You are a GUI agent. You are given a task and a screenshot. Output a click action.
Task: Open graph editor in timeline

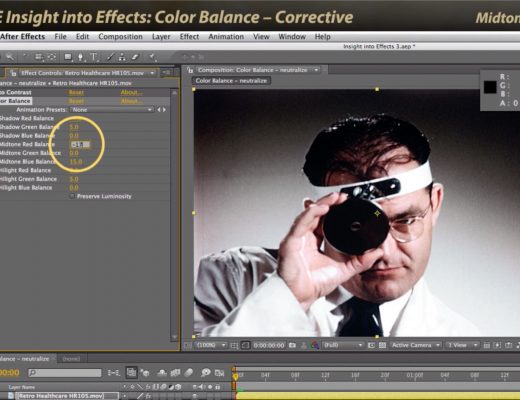[219, 373]
